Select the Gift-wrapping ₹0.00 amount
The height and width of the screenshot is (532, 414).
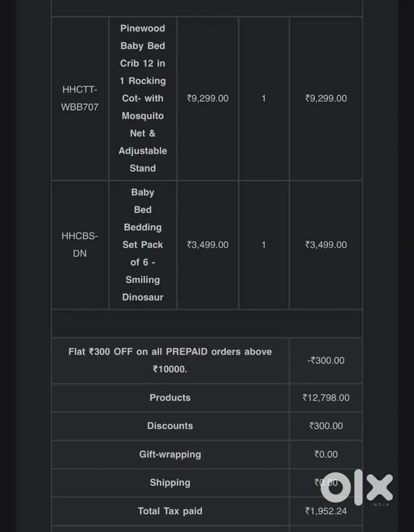click(x=326, y=454)
